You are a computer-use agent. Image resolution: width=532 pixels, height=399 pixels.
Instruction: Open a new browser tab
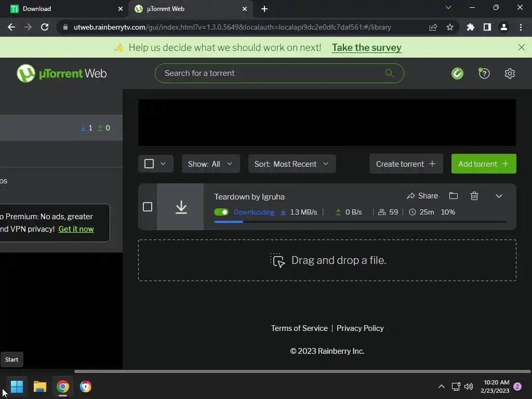click(x=264, y=9)
